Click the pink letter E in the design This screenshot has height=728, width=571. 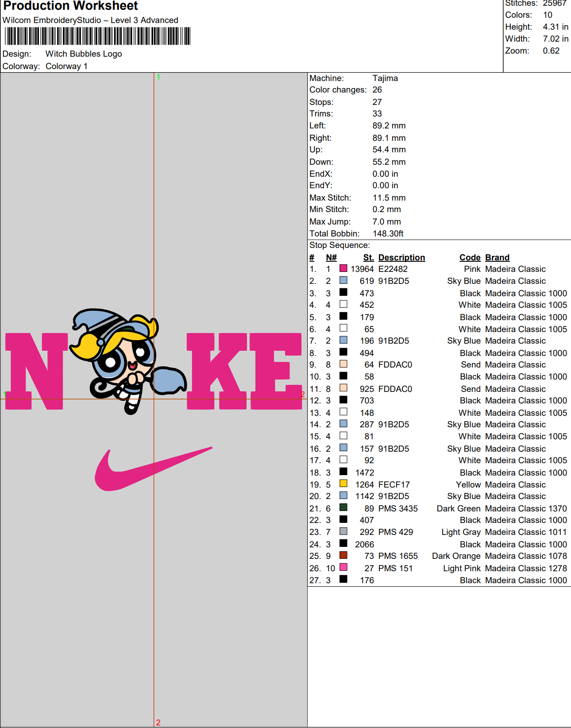tap(275, 371)
